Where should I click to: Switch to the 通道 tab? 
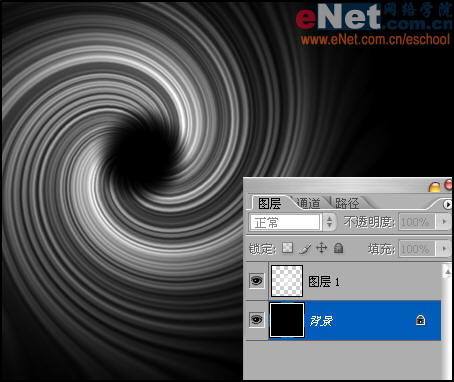[308, 203]
